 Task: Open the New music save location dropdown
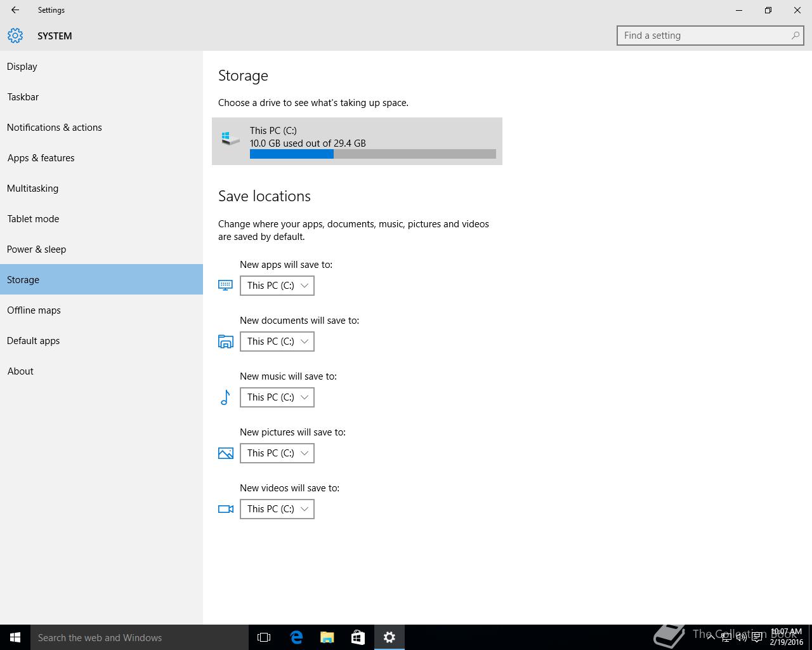pos(277,397)
